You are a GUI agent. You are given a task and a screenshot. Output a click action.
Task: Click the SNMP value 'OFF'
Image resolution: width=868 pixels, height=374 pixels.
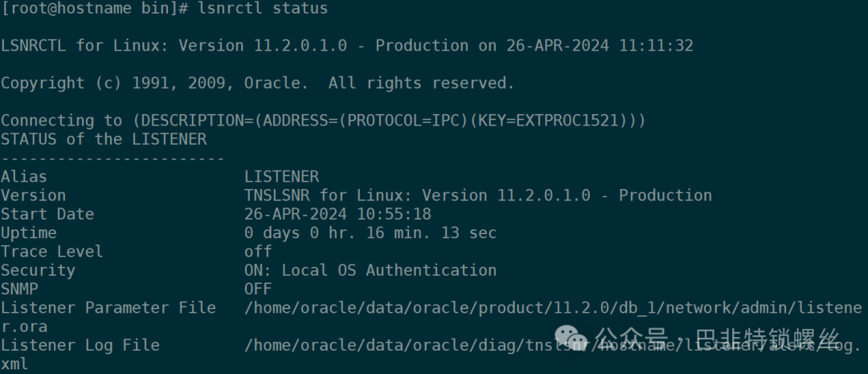click(x=258, y=290)
